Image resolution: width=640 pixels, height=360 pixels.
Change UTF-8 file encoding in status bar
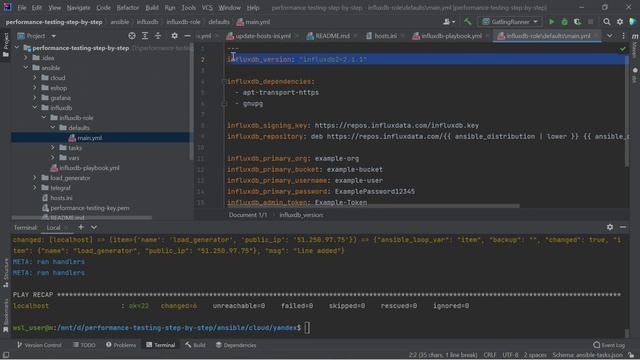(x=510, y=355)
